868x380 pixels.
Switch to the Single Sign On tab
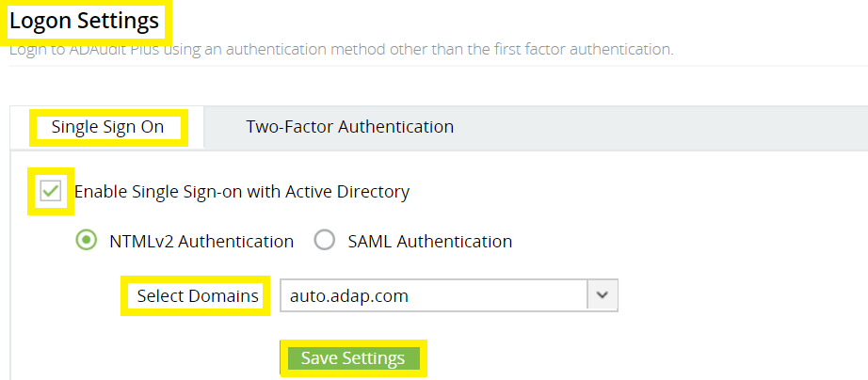tap(107, 127)
